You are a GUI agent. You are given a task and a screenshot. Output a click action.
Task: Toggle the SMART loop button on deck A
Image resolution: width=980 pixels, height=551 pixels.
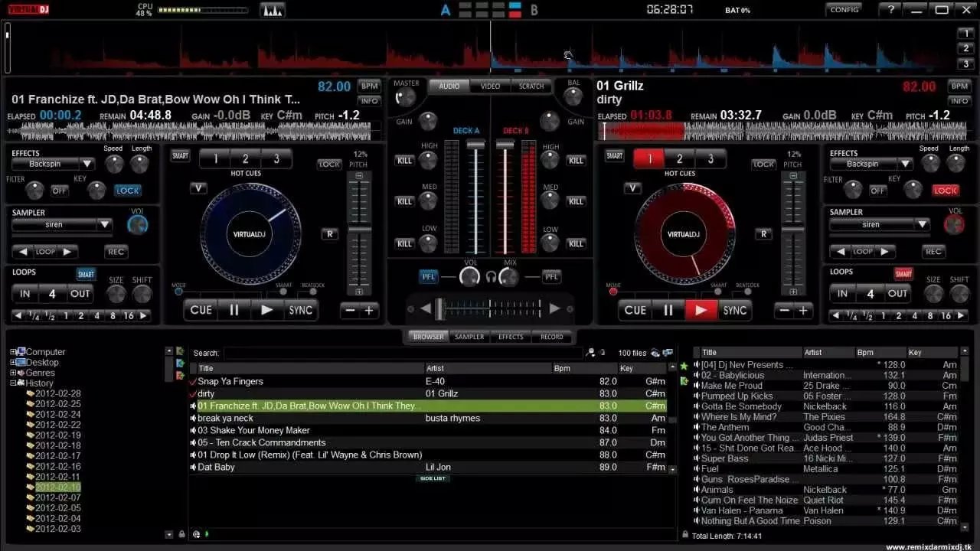(86, 274)
